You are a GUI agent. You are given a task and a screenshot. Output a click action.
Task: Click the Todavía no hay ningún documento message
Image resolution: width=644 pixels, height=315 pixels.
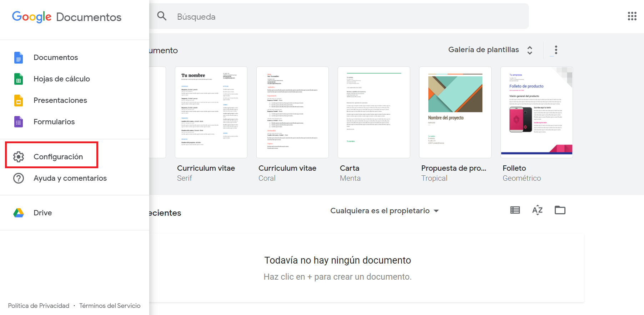pyautogui.click(x=338, y=260)
